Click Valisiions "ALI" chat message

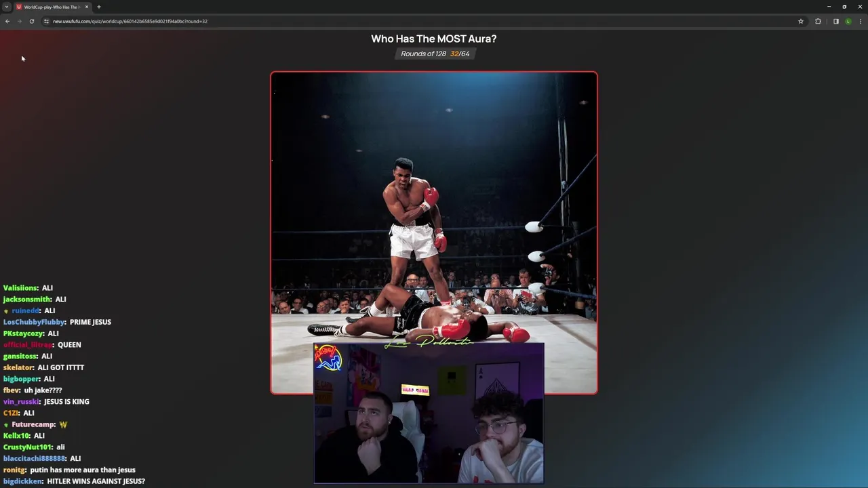[x=28, y=288]
